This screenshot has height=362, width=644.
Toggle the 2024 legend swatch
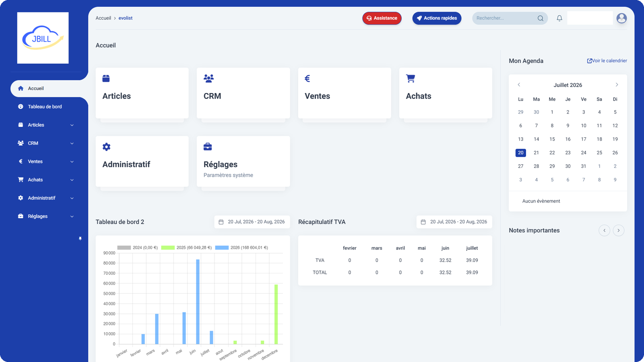pos(124,248)
